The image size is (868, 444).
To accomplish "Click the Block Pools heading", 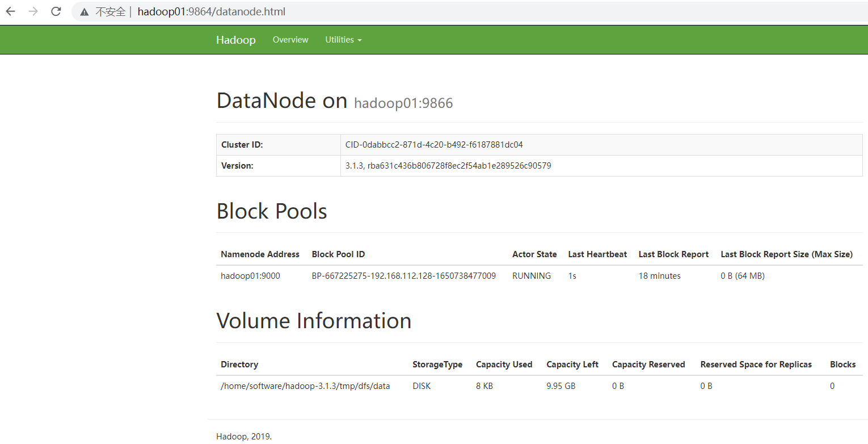I will tap(272, 211).
